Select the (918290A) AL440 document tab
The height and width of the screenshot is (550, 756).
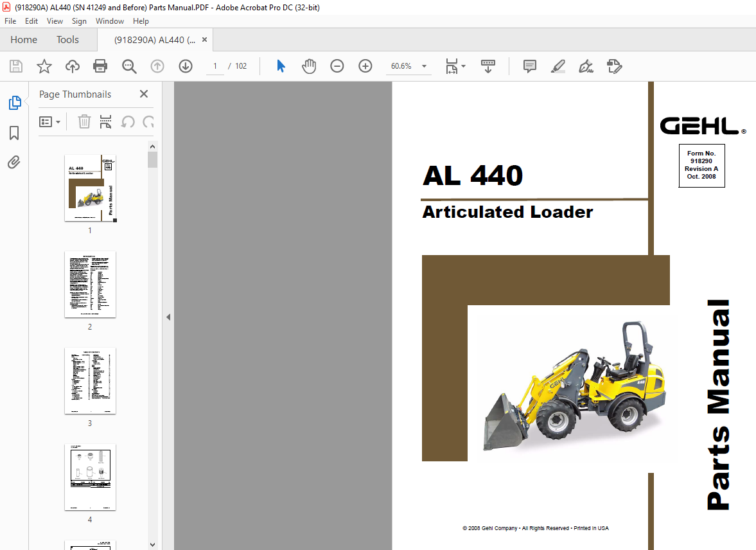click(x=155, y=40)
